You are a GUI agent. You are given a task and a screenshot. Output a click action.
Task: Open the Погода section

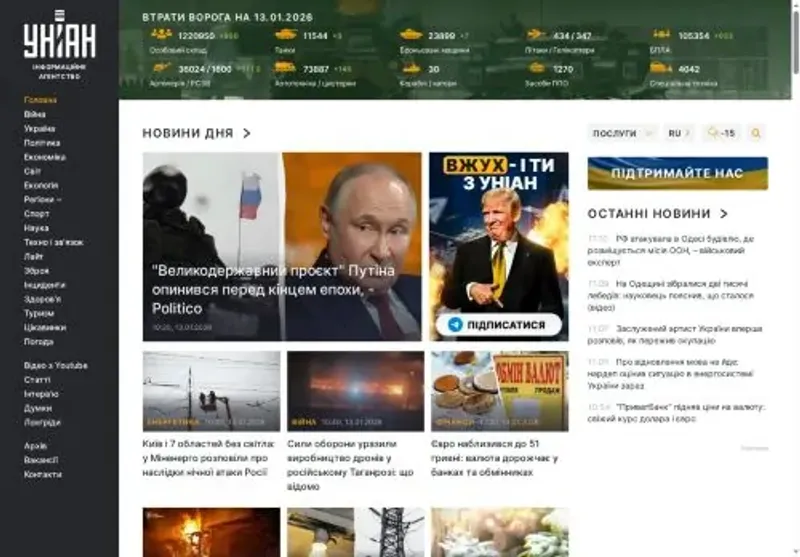tap(39, 342)
